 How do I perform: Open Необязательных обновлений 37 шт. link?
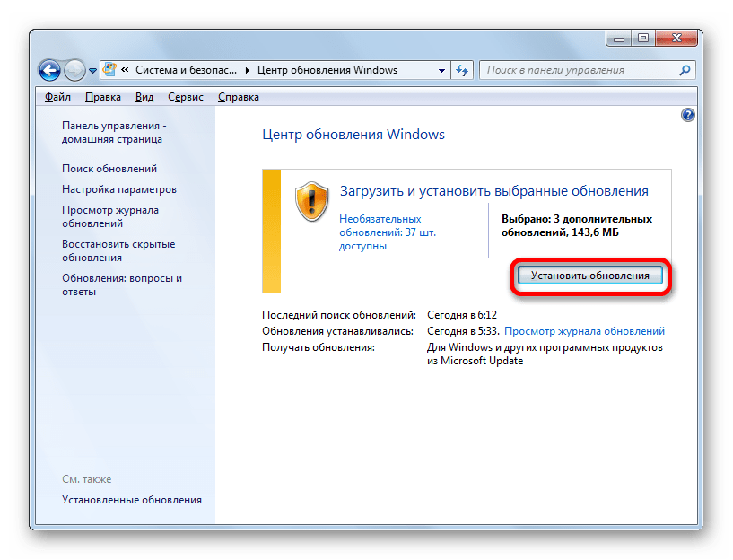point(380,232)
